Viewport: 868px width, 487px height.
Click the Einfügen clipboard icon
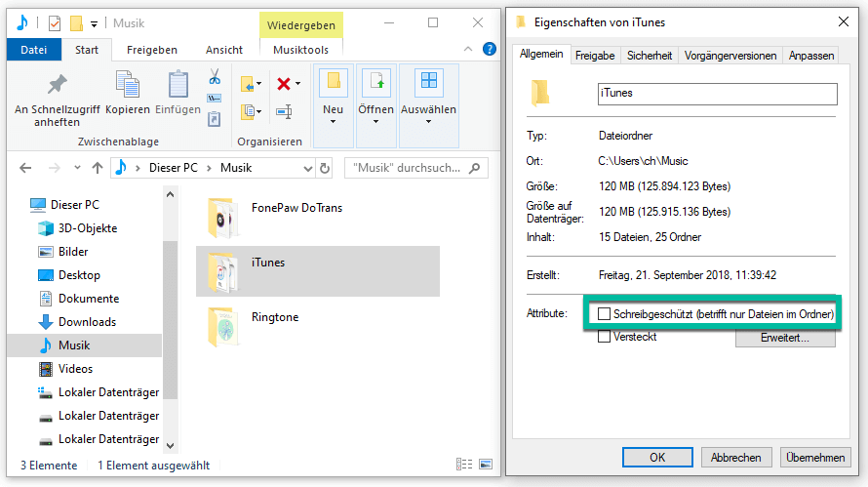pyautogui.click(x=178, y=85)
